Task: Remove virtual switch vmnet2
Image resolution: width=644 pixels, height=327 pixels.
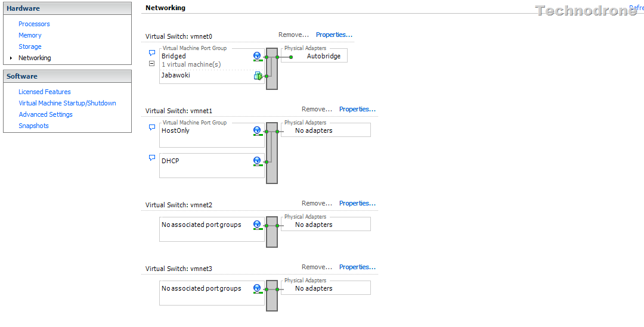Action: 317,203
